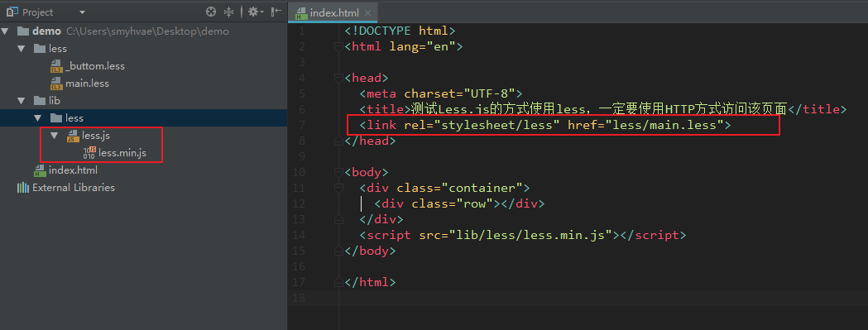The height and width of the screenshot is (330, 868).
Task: Select main.less in the project tree
Action: (87, 83)
